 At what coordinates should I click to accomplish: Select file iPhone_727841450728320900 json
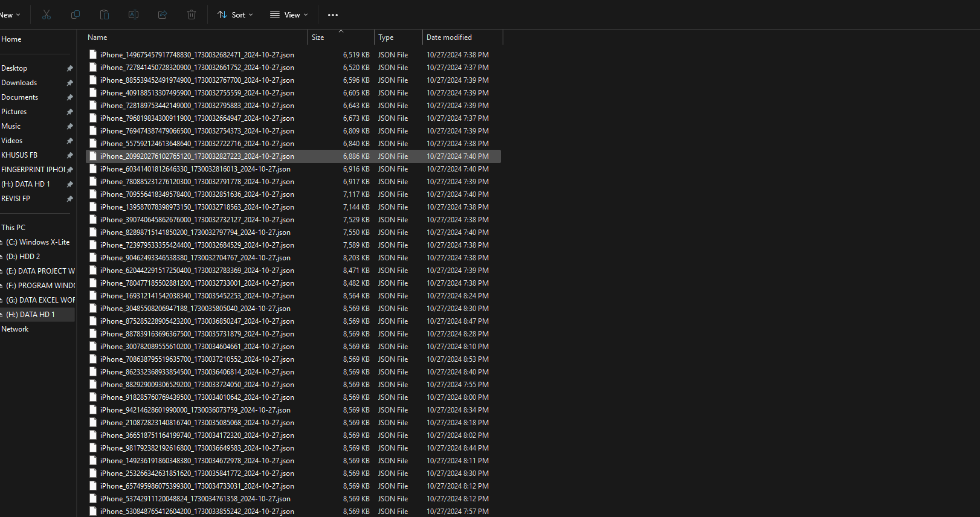click(197, 68)
